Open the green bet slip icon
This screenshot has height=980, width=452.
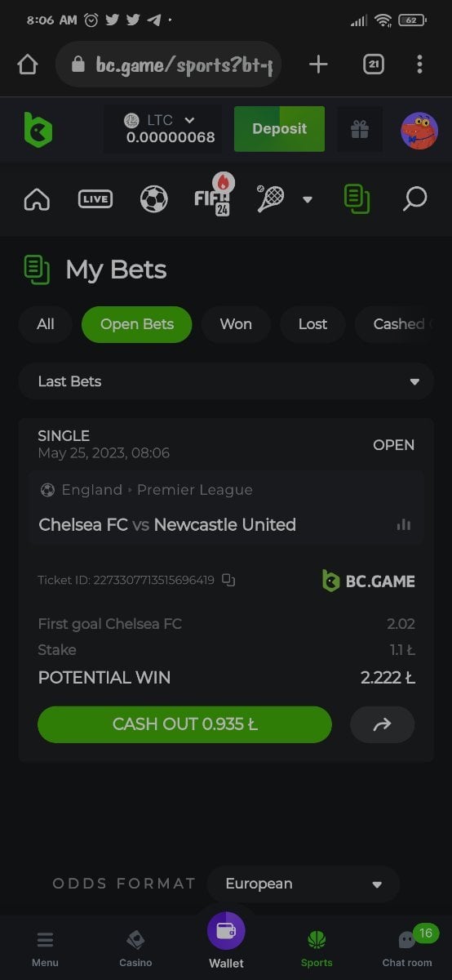tap(357, 198)
